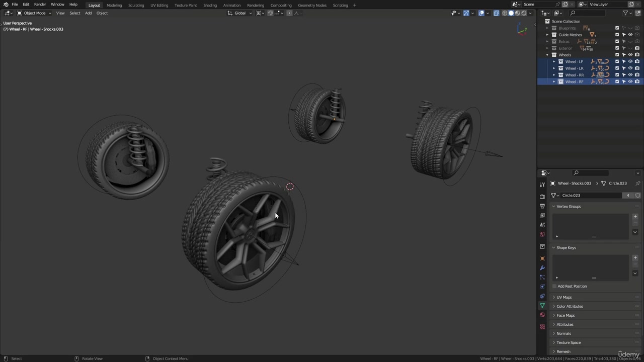Image resolution: width=644 pixels, height=362 pixels.
Task: Open the Modifiers wrench tab
Action: tap(542, 268)
